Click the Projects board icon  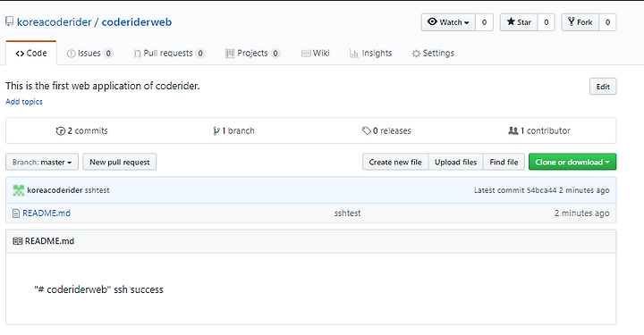[230, 54]
